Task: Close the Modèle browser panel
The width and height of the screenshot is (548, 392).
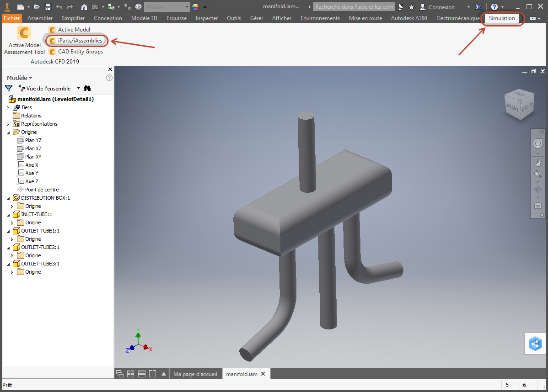Action: click(110, 69)
